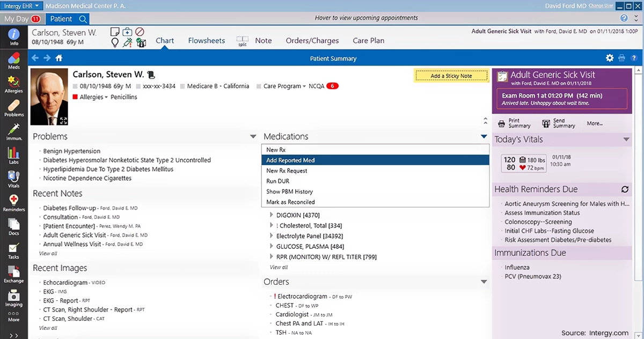Choose Show PBM History
The image size is (644, 339).
376,191
